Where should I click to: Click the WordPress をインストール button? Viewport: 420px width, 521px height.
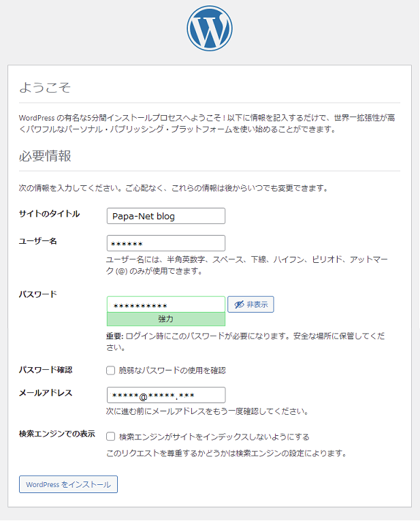coord(68,484)
